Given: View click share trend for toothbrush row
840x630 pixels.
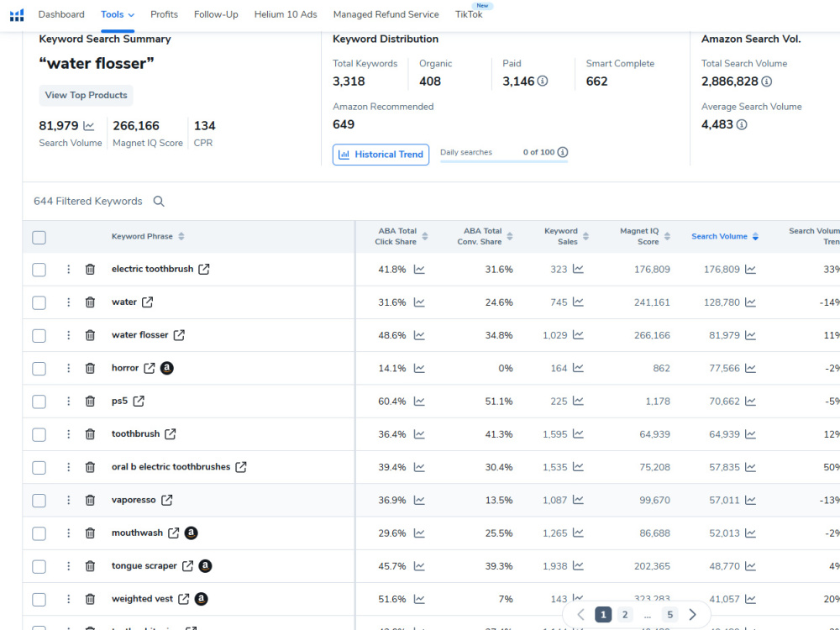Looking at the screenshot, I should (419, 434).
